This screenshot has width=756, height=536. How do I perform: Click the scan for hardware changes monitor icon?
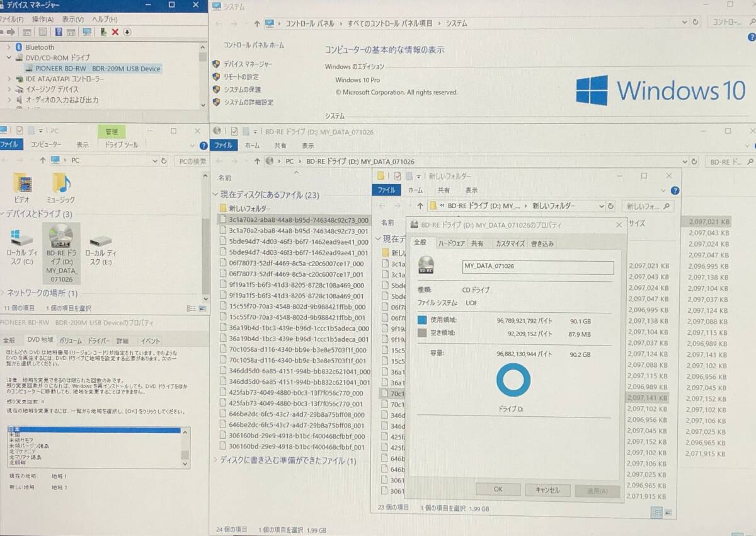[87, 32]
